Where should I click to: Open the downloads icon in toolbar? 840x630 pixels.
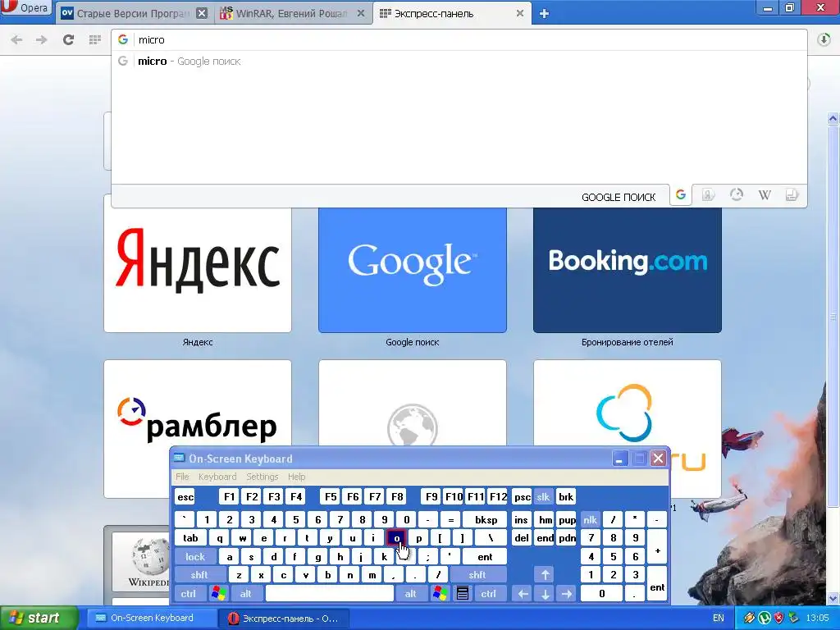tap(824, 39)
